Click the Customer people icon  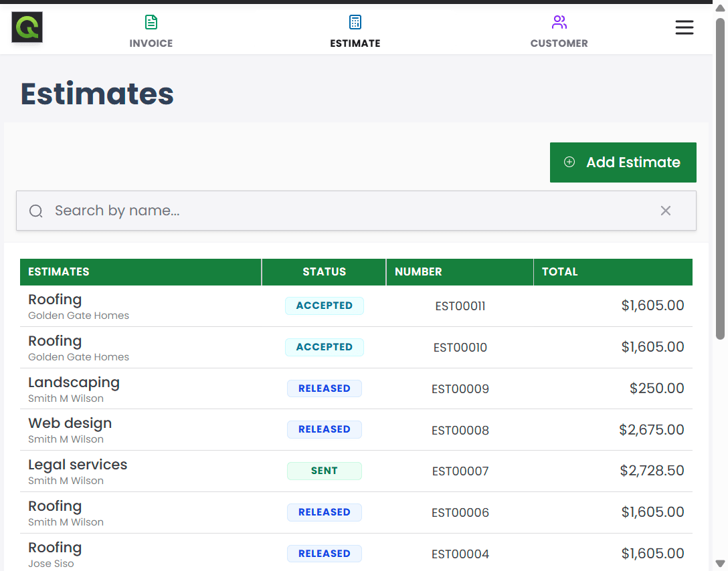click(559, 22)
